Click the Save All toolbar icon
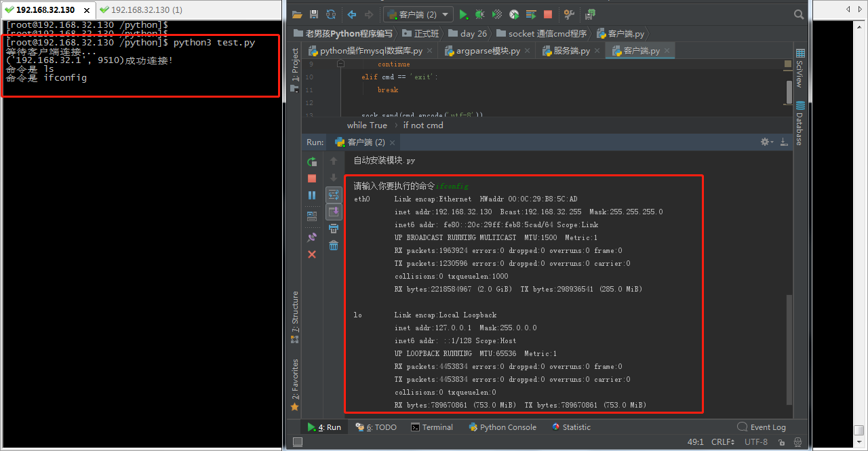868x451 pixels. [313, 14]
